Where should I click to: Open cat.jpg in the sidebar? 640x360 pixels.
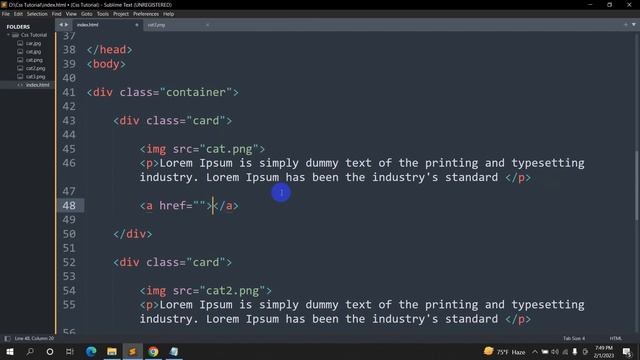click(x=33, y=52)
